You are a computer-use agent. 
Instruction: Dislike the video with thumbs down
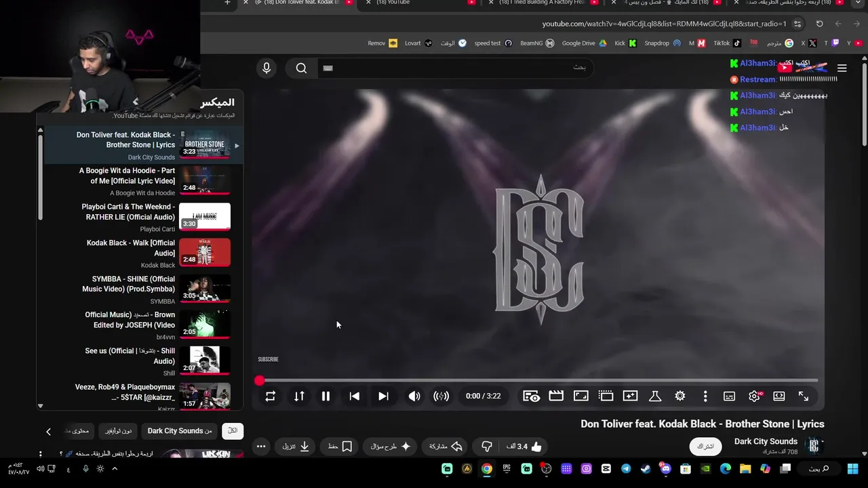(x=486, y=447)
